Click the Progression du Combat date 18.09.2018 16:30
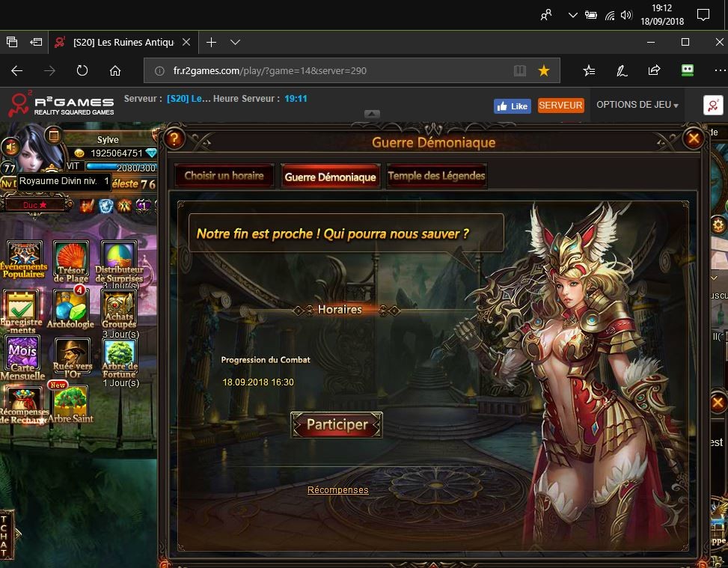This screenshot has height=568, width=728. pos(258,382)
